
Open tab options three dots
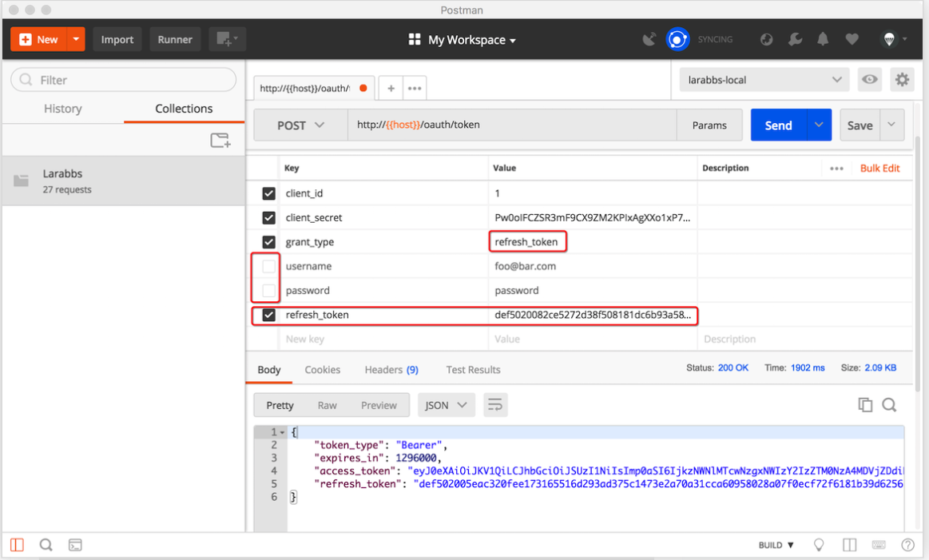[414, 89]
